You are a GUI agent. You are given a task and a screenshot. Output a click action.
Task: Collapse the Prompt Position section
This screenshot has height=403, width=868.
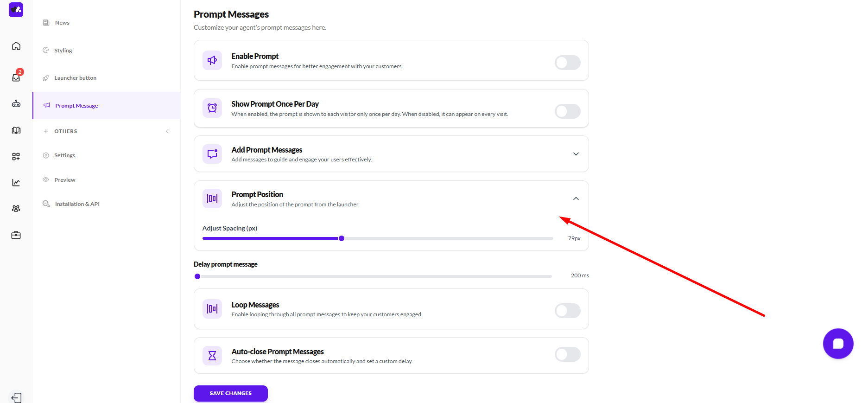point(576,198)
